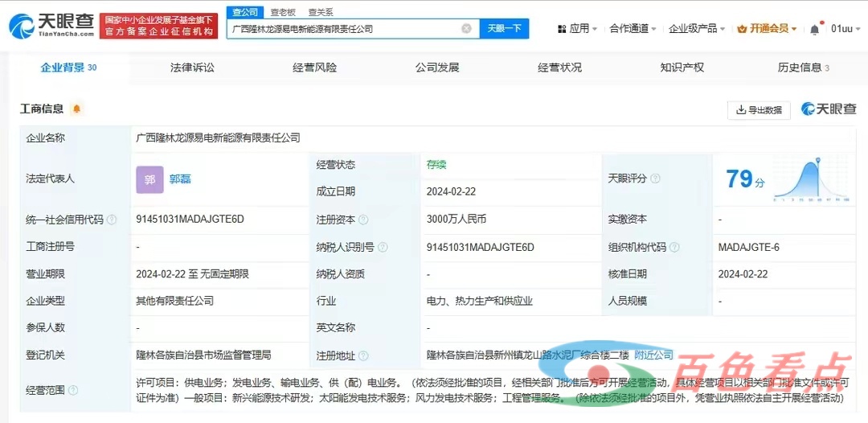Image resolution: width=868 pixels, height=423 pixels.
Task: Expand the 开通会员 dropdown
Action: pos(768,29)
